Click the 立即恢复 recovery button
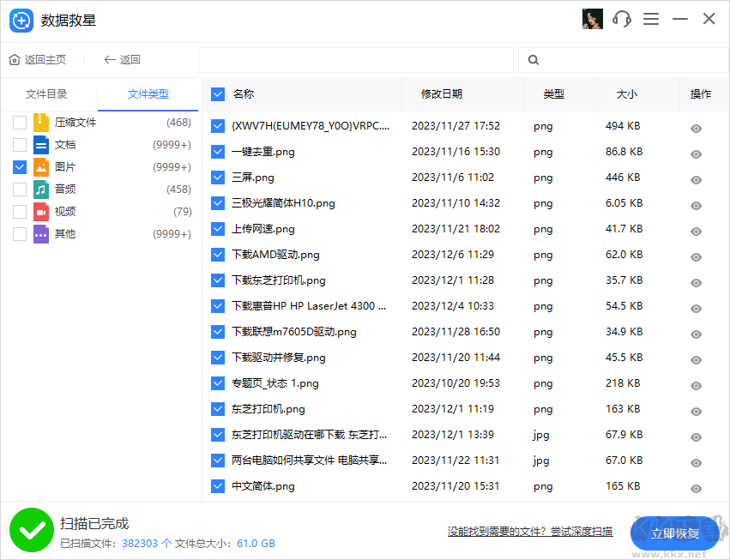This screenshot has width=730, height=560. (676, 533)
